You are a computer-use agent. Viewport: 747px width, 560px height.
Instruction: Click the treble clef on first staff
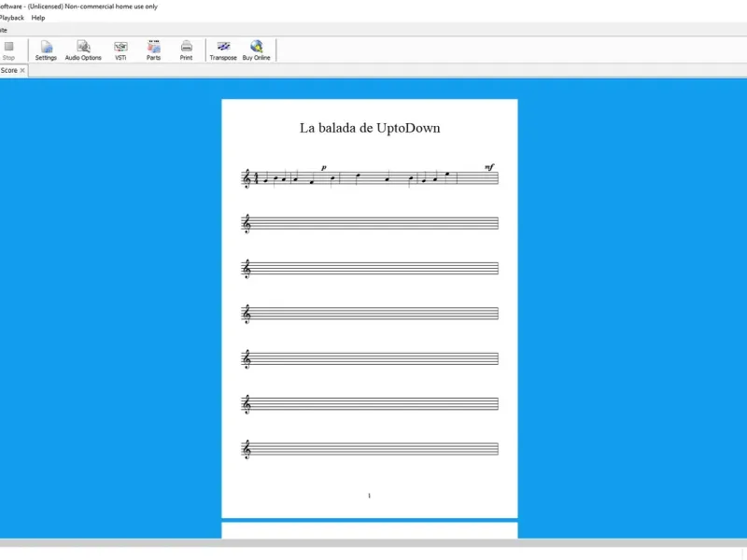tap(247, 179)
